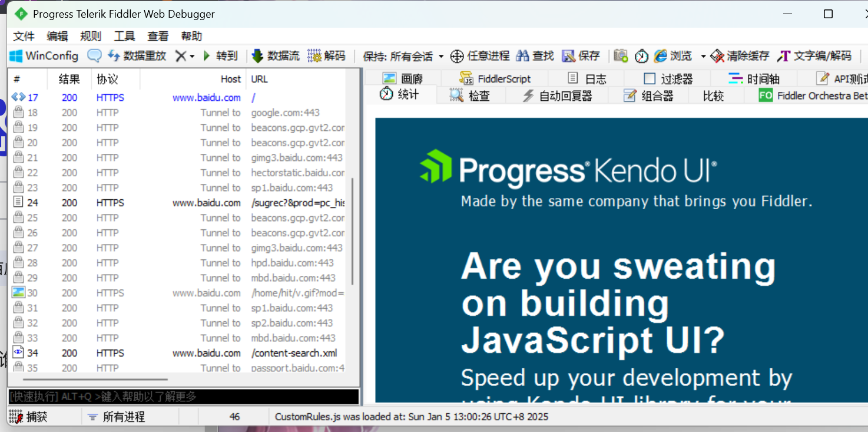Click the session count 46 in the status bar
This screenshot has height=432, width=868.
tap(234, 417)
